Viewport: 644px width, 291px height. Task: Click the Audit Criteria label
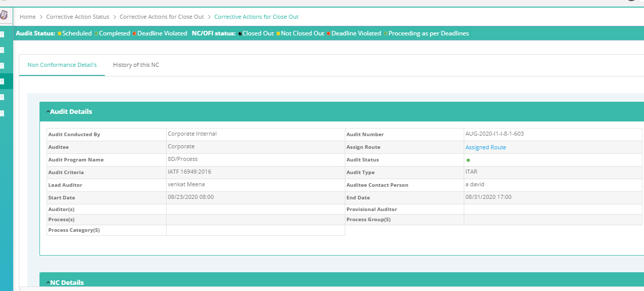pyautogui.click(x=66, y=173)
